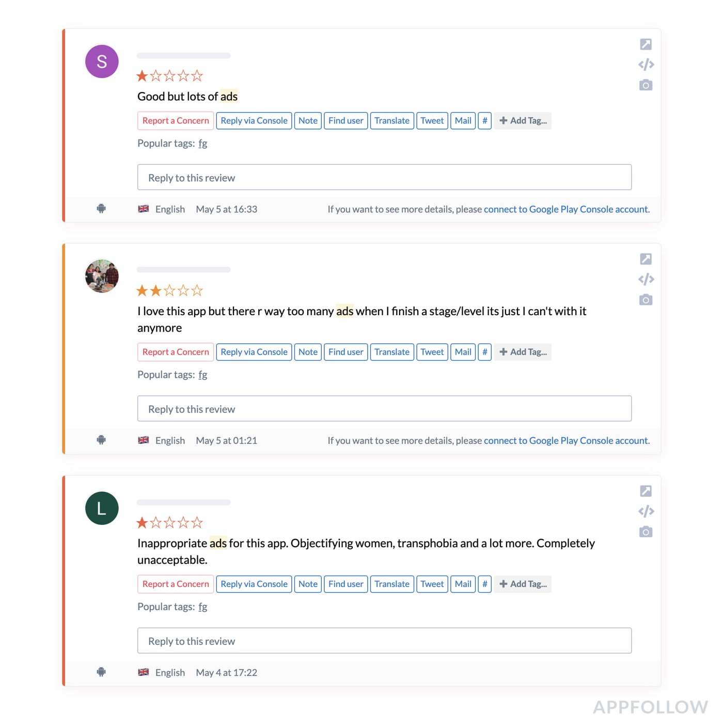The height and width of the screenshot is (728, 723).
Task: Take screenshot of first review via camera icon
Action: (646, 85)
